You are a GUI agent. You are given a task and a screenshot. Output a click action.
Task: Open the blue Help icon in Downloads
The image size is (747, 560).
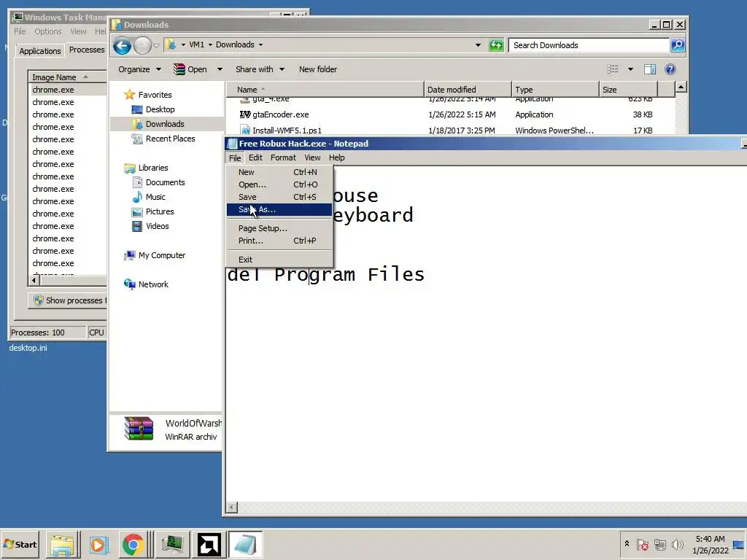pyautogui.click(x=670, y=69)
